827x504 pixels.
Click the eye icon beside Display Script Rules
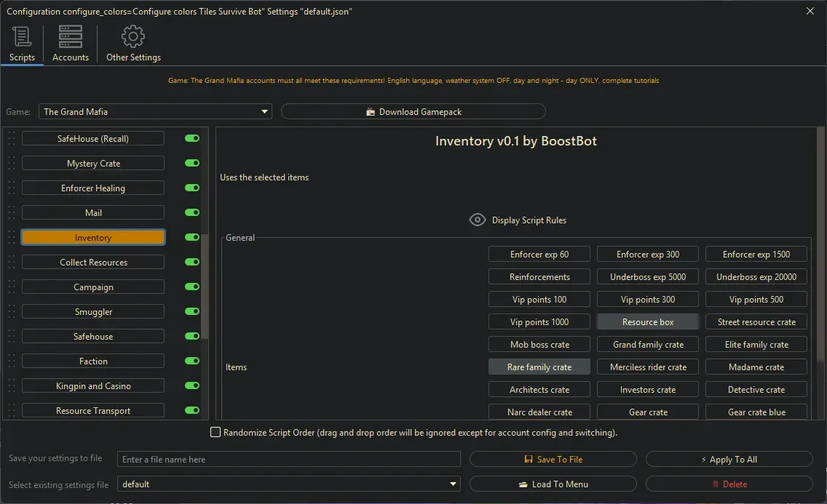click(x=478, y=220)
